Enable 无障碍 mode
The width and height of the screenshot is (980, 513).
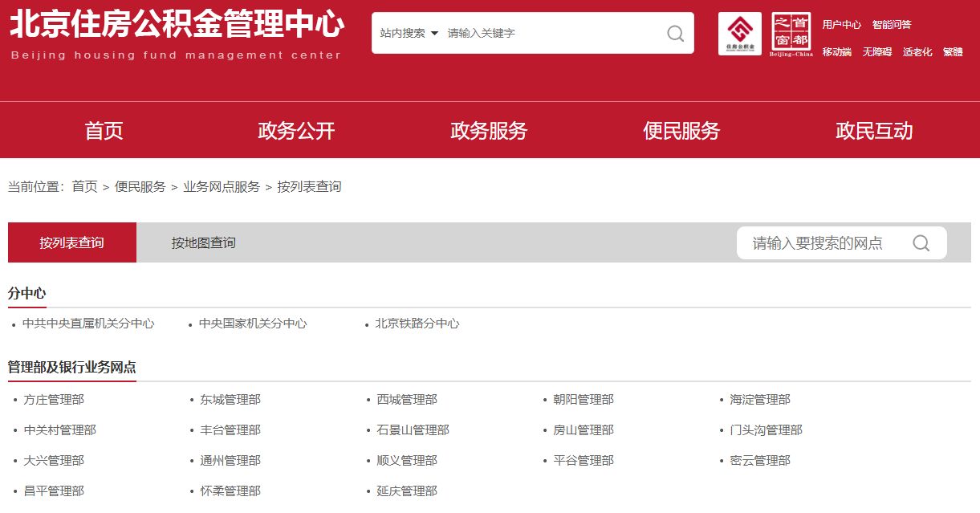(877, 52)
